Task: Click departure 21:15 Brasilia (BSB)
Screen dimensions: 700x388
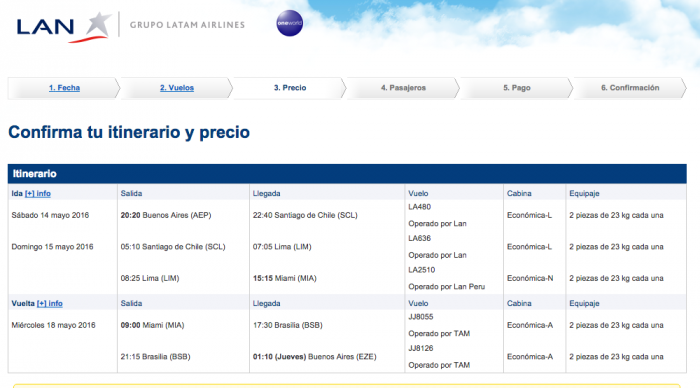Action: (x=155, y=357)
